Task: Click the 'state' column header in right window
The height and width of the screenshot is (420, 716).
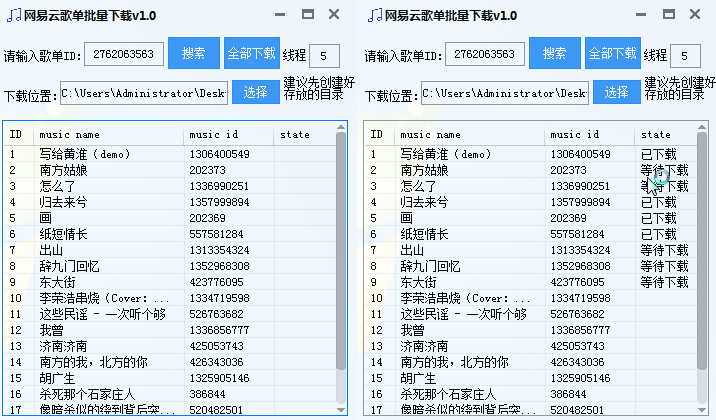Action: 656,134
